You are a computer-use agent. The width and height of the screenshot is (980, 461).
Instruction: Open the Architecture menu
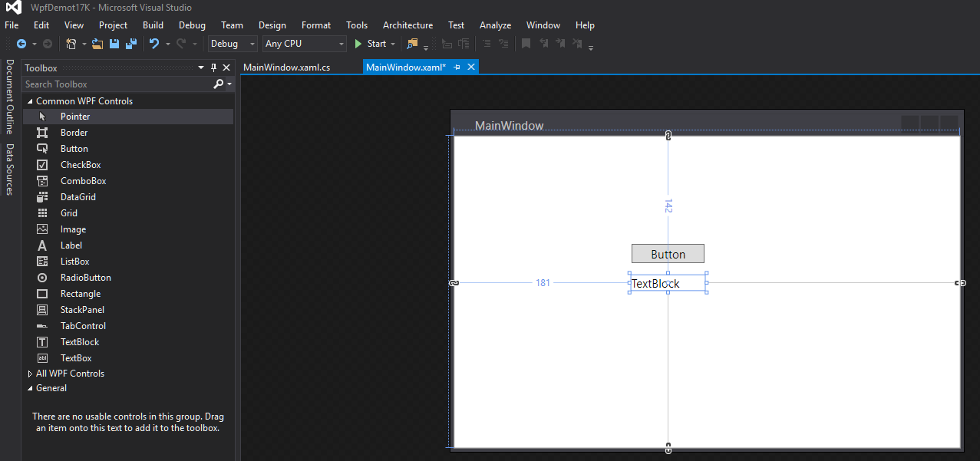(408, 25)
